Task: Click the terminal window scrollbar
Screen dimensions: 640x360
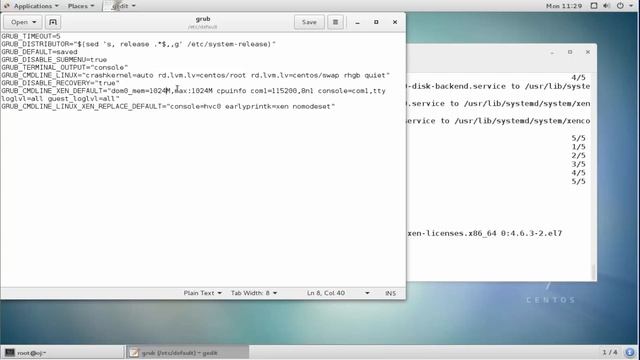Action: click(x=593, y=271)
